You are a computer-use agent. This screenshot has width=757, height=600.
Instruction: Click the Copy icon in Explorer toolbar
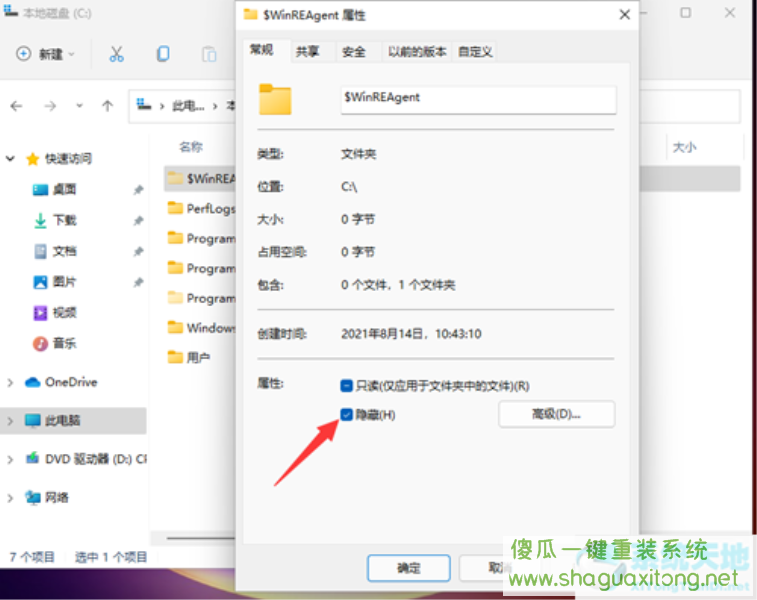coord(163,54)
